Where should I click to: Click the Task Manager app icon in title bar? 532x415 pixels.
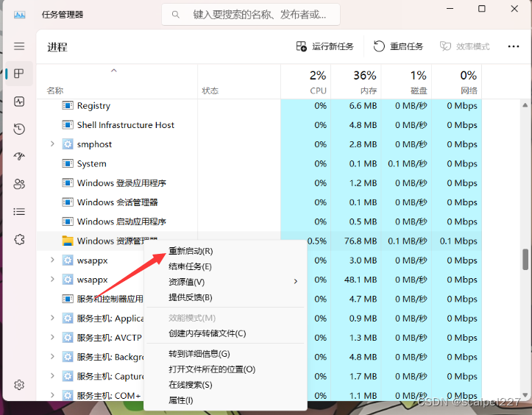pos(19,15)
